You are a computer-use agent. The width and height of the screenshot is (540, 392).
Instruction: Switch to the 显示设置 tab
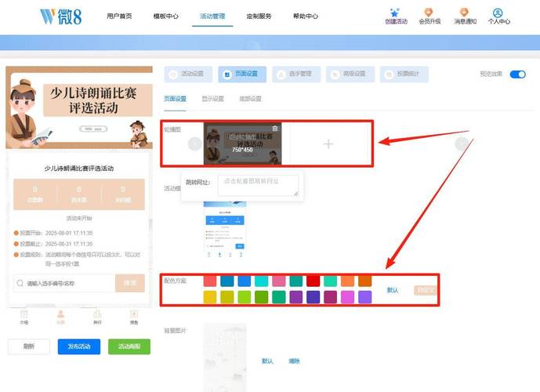click(x=212, y=100)
